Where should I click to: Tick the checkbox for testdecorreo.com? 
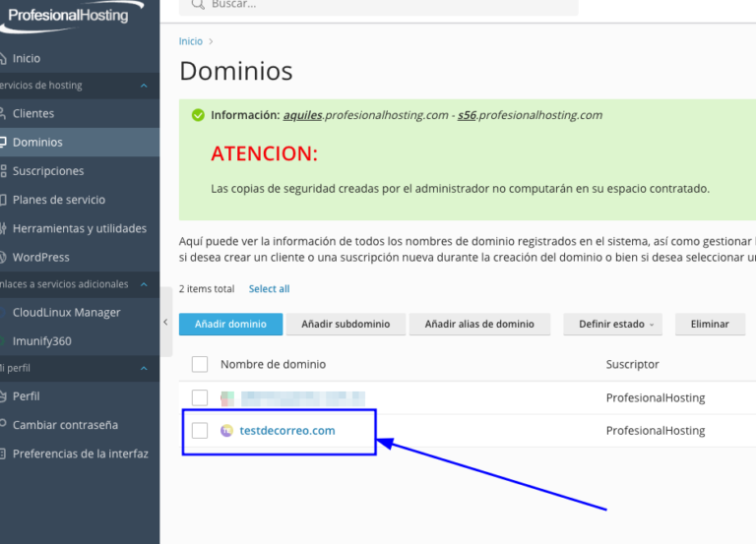click(x=200, y=430)
